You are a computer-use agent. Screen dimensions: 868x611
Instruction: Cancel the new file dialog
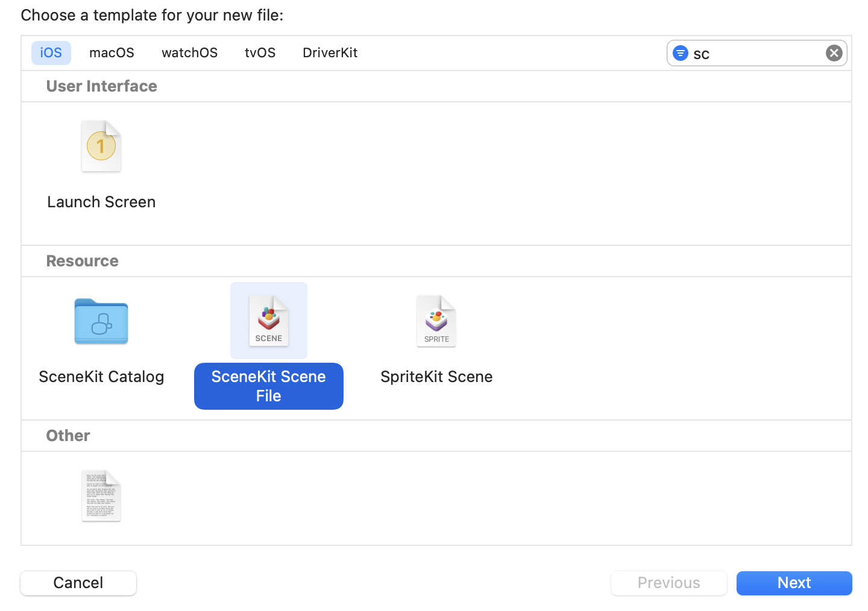tap(78, 583)
